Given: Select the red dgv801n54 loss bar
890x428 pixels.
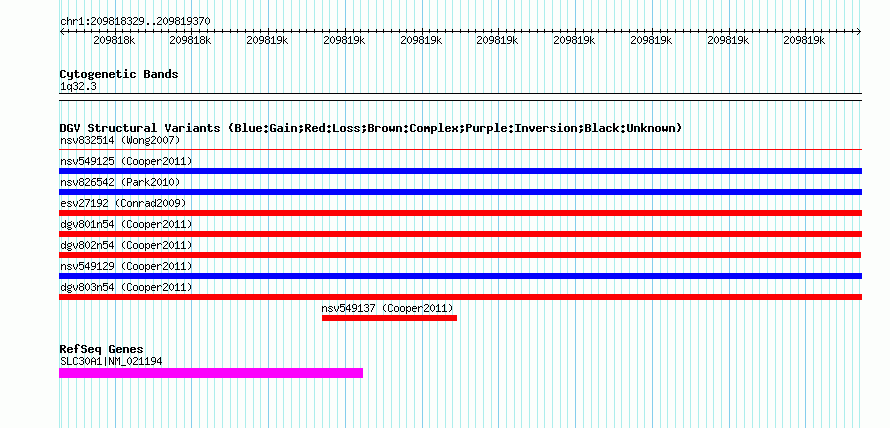Looking at the screenshot, I should [460, 234].
